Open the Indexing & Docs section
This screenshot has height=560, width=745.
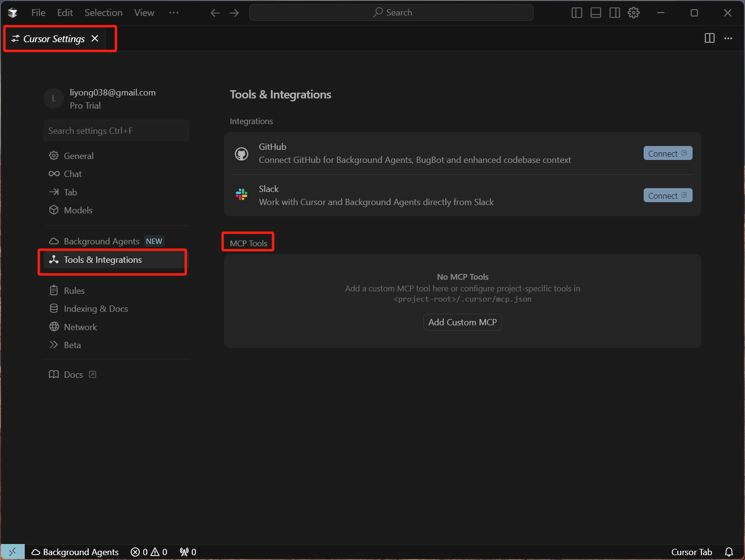(96, 309)
